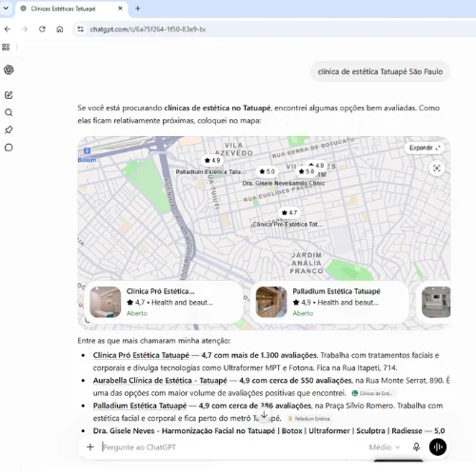This screenshot has height=476, width=476.
Task: Click the recenter map target icon
Action: coord(437,169)
